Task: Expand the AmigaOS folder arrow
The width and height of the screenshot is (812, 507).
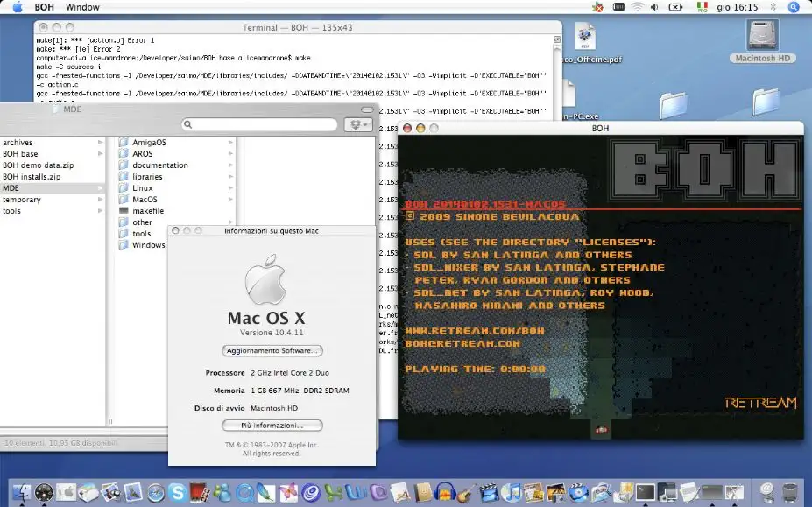Action: 230,143
